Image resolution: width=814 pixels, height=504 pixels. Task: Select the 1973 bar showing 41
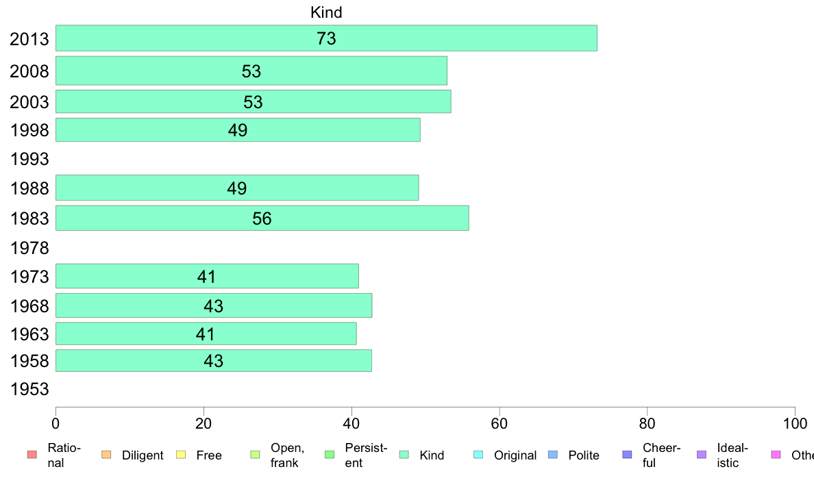pos(207,276)
